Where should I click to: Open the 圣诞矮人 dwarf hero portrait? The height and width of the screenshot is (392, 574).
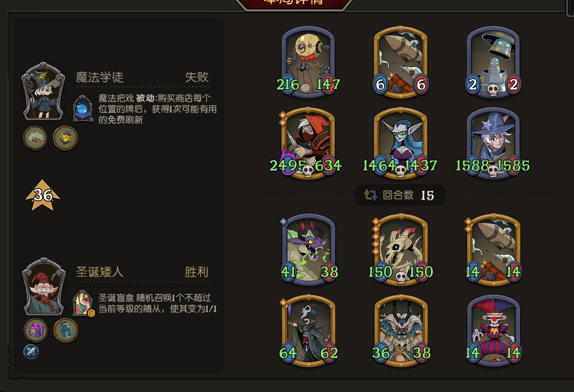[x=44, y=287]
